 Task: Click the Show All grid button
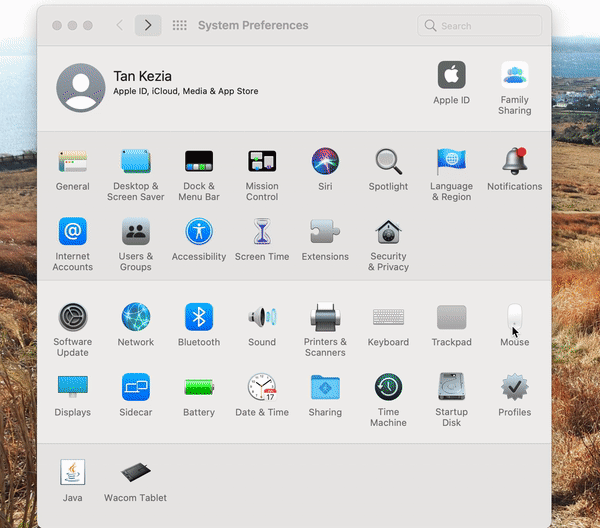(x=180, y=25)
